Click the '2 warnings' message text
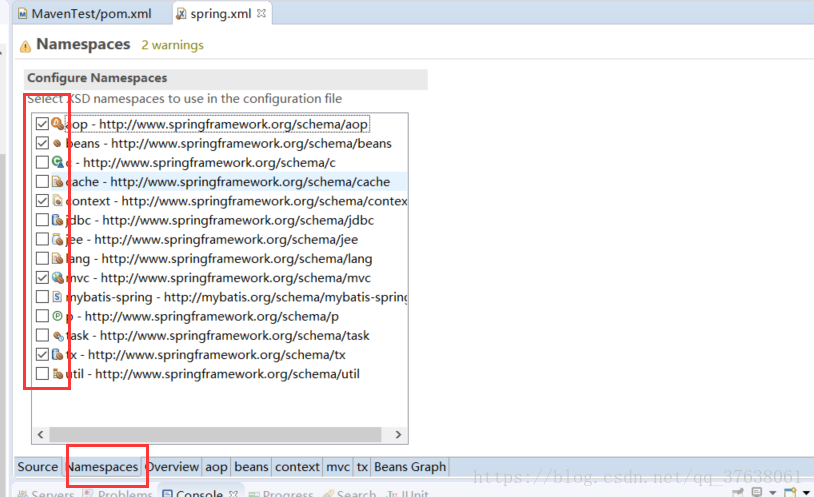The width and height of the screenshot is (814, 497). point(172,45)
